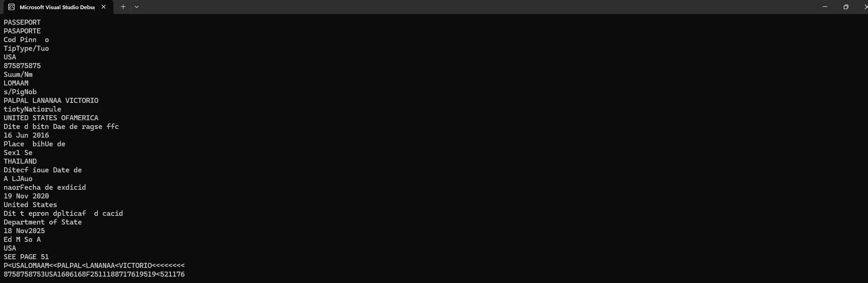Close the Microsoft Visual Studio Debug tab
Screen dimensions: 868x283
pyautogui.click(x=104, y=7)
